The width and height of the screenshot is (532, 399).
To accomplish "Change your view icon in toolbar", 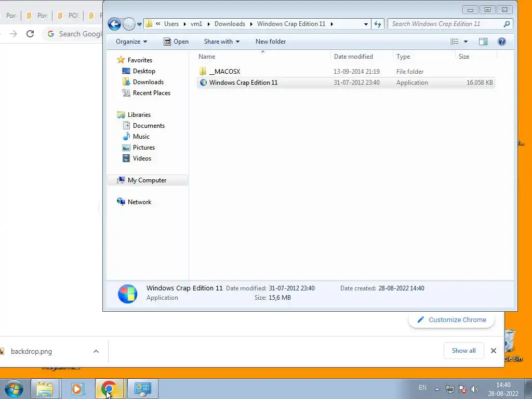I will point(454,42).
